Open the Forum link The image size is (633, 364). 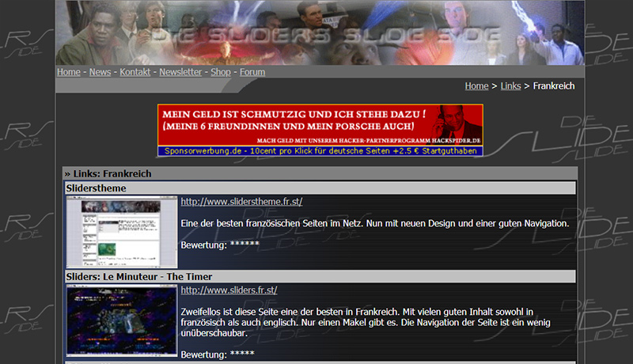pos(252,72)
